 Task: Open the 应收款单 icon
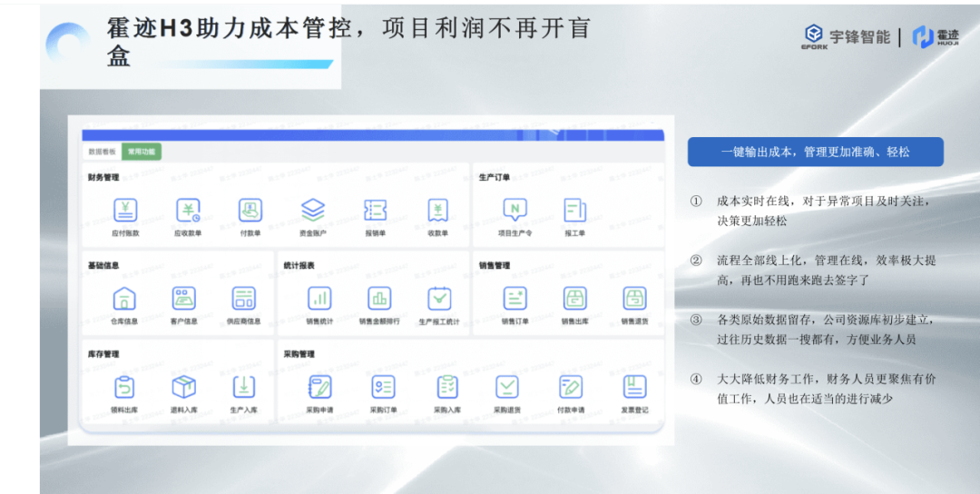click(x=188, y=210)
